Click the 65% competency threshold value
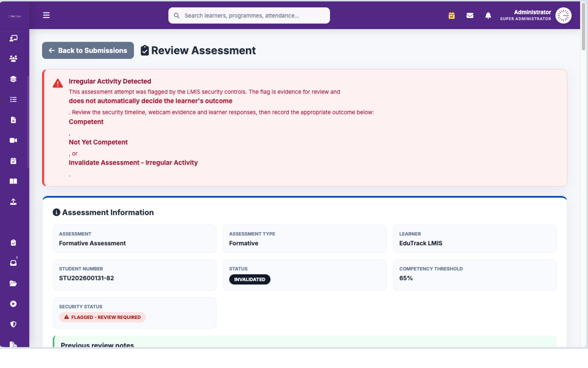Viewport: 588px width, 368px height. tap(406, 278)
